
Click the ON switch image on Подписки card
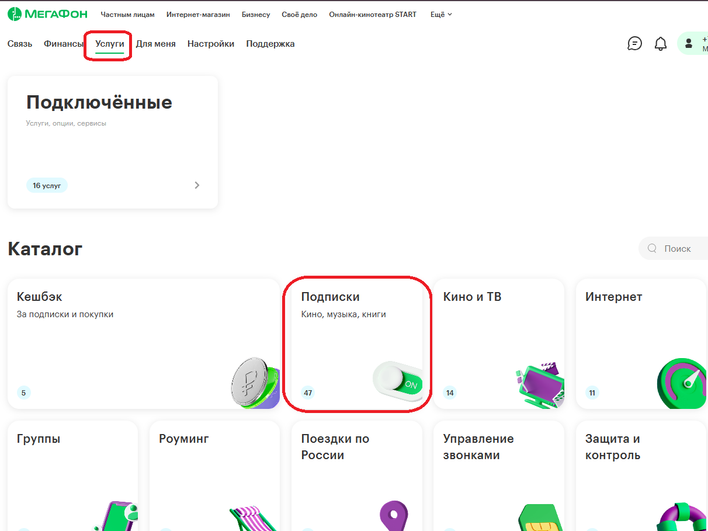(x=398, y=382)
